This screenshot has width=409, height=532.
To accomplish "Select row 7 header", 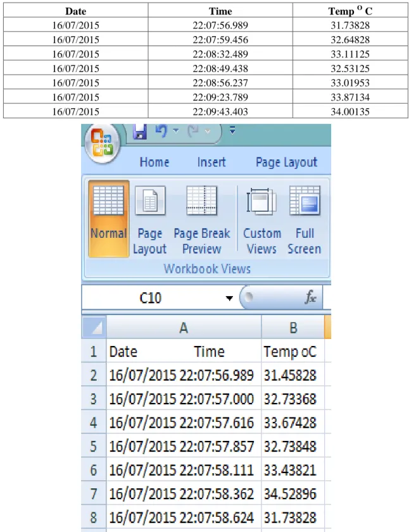I will click(x=94, y=493).
